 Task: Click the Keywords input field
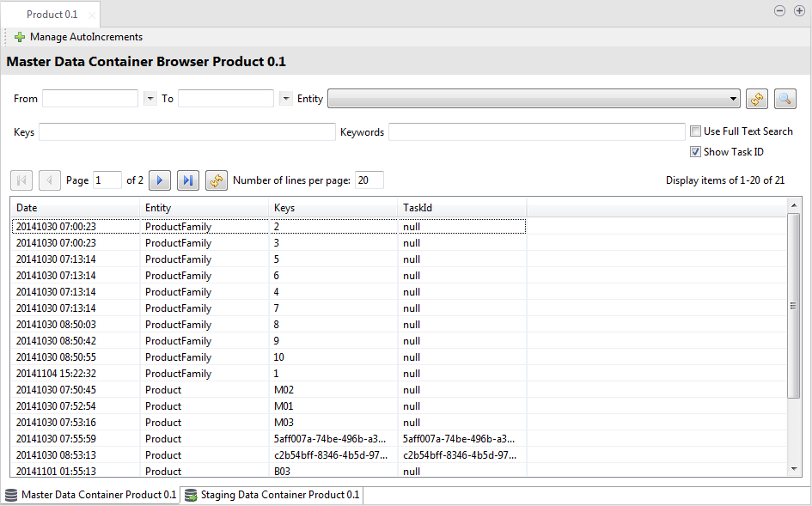pyautogui.click(x=536, y=131)
